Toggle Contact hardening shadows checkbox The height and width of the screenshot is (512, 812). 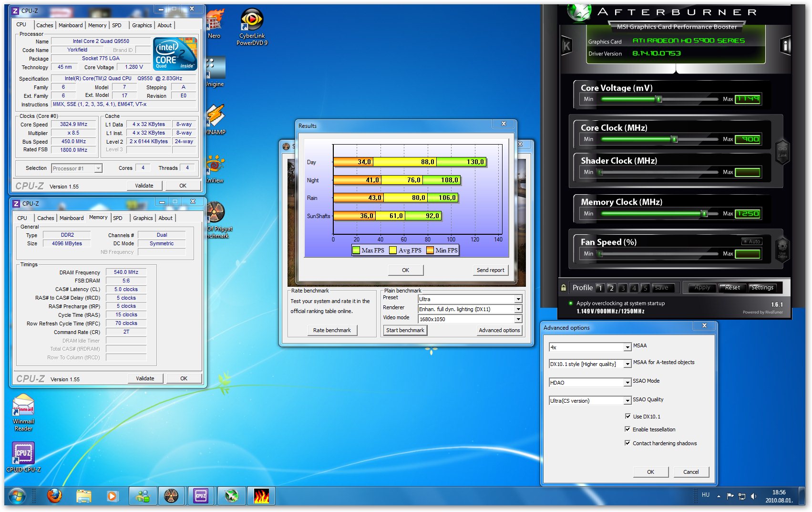point(627,443)
